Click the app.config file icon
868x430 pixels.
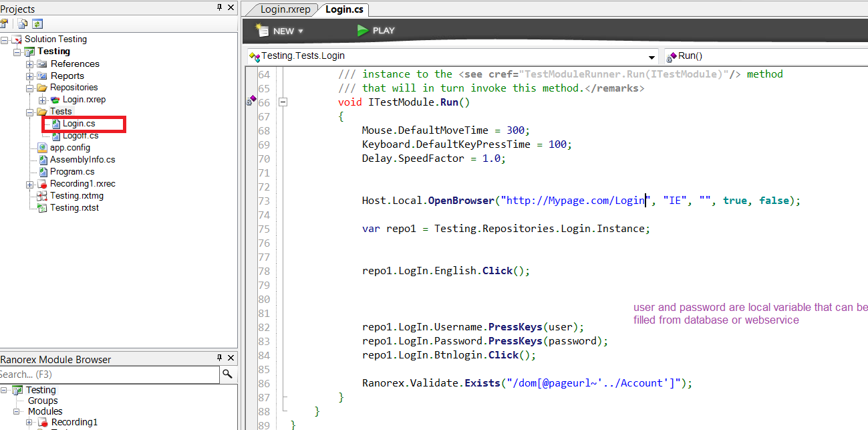(x=43, y=148)
